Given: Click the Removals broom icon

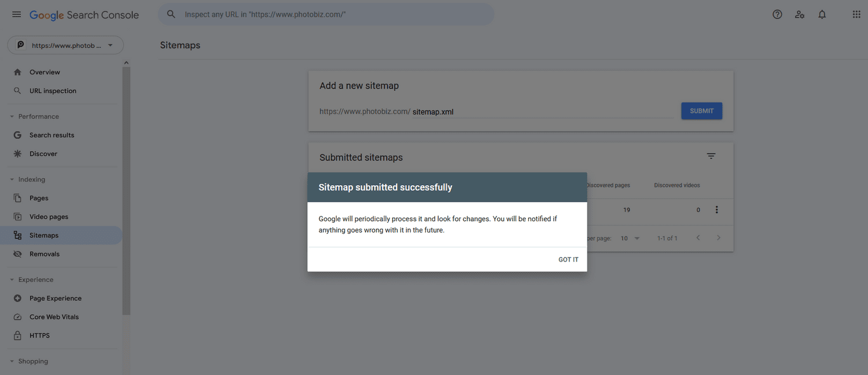Looking at the screenshot, I should 17,253.
